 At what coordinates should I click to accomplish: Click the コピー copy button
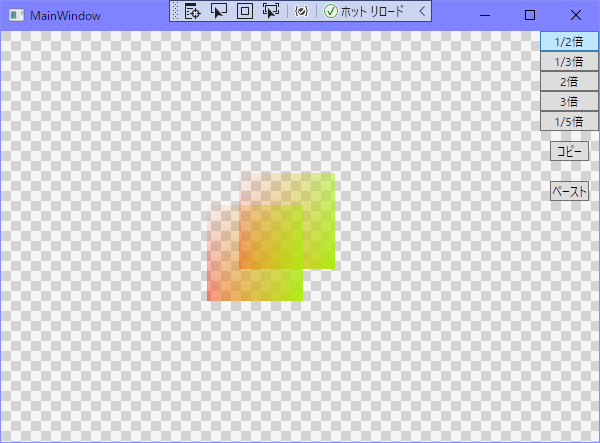pos(569,151)
